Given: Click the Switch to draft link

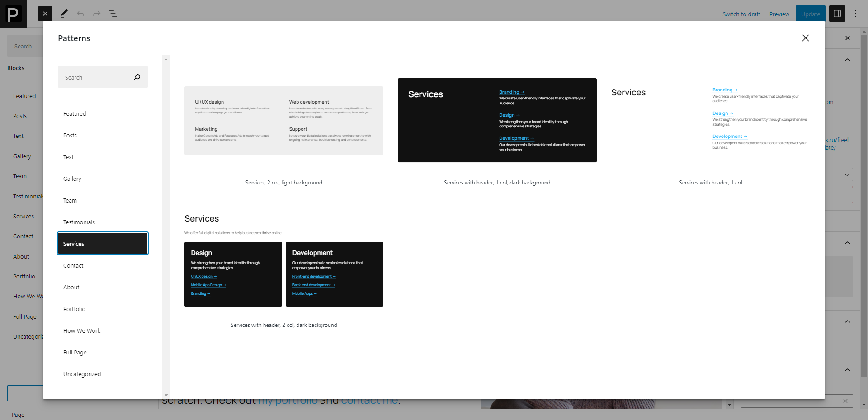Looking at the screenshot, I should coord(741,14).
